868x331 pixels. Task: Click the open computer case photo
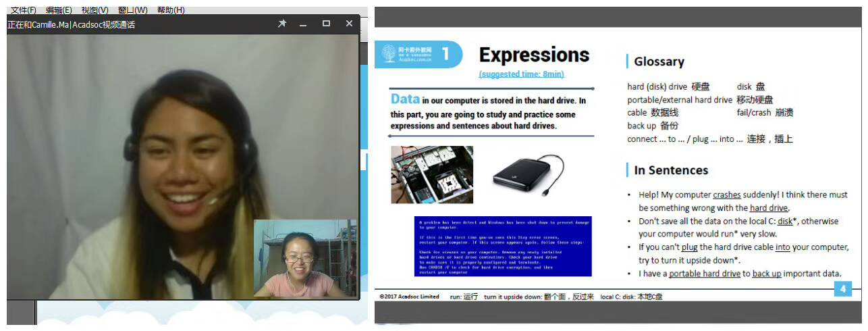[x=432, y=174]
